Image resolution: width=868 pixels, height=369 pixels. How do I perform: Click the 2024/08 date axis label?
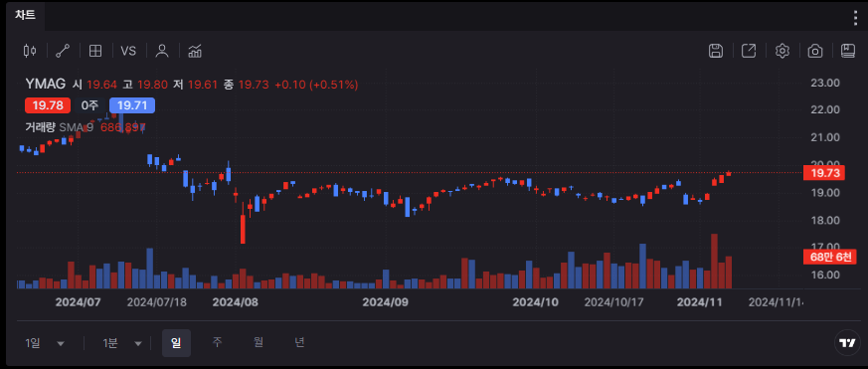click(236, 302)
